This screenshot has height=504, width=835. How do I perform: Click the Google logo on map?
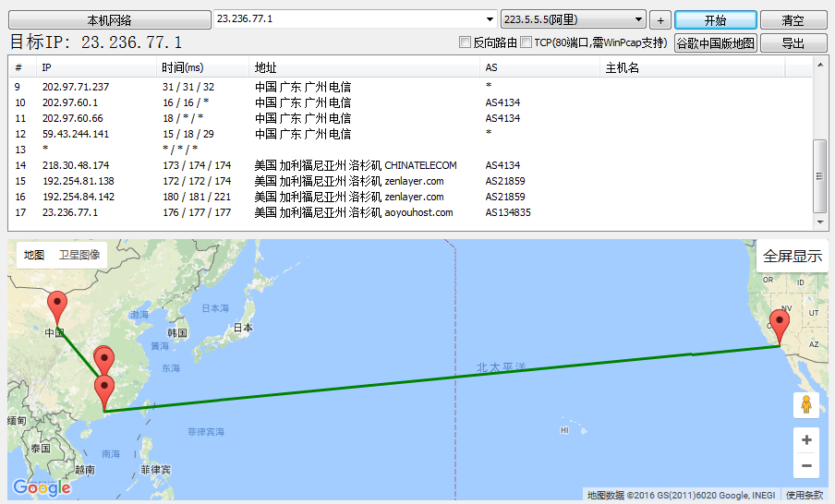[x=42, y=487]
